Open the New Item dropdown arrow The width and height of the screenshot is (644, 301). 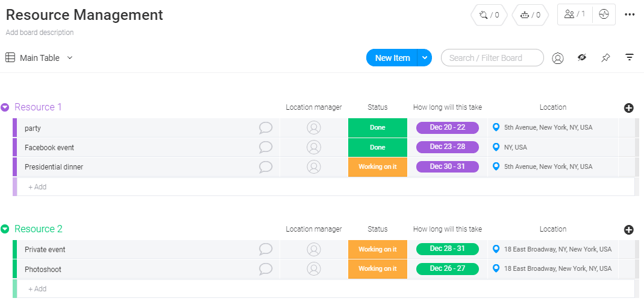[425, 58]
